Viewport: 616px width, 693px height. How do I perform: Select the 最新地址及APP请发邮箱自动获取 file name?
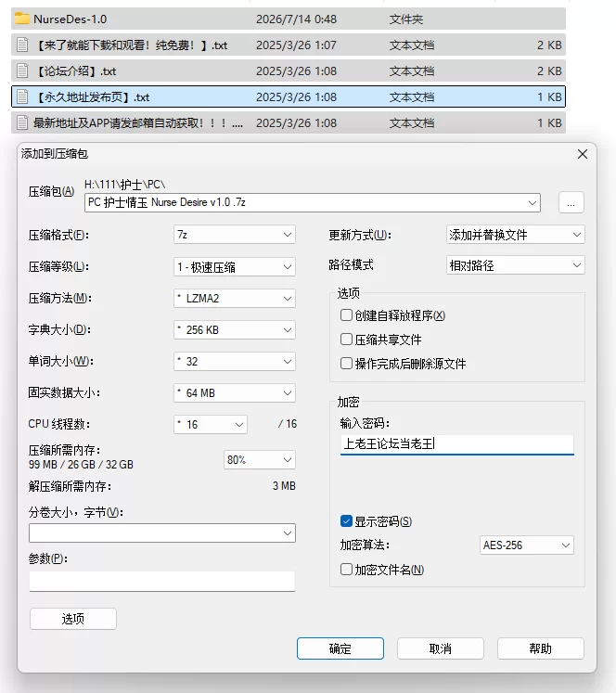click(x=138, y=123)
